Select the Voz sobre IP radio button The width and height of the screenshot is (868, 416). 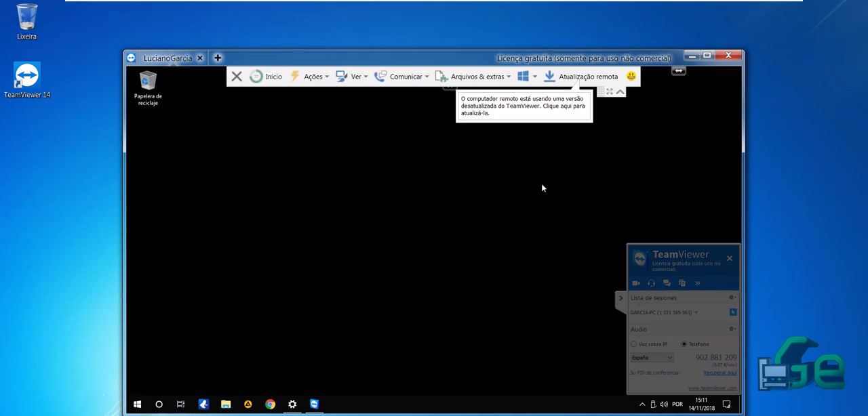[x=634, y=344]
